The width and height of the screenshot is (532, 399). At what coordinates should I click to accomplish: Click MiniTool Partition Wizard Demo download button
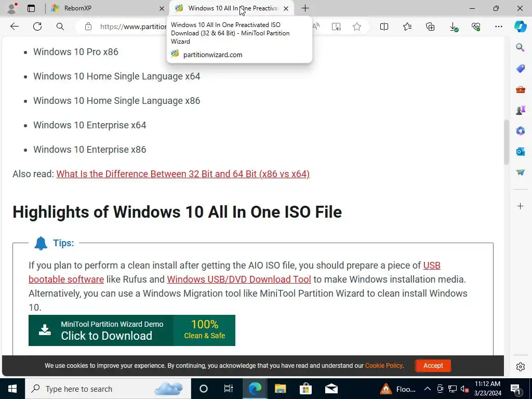[x=131, y=330]
